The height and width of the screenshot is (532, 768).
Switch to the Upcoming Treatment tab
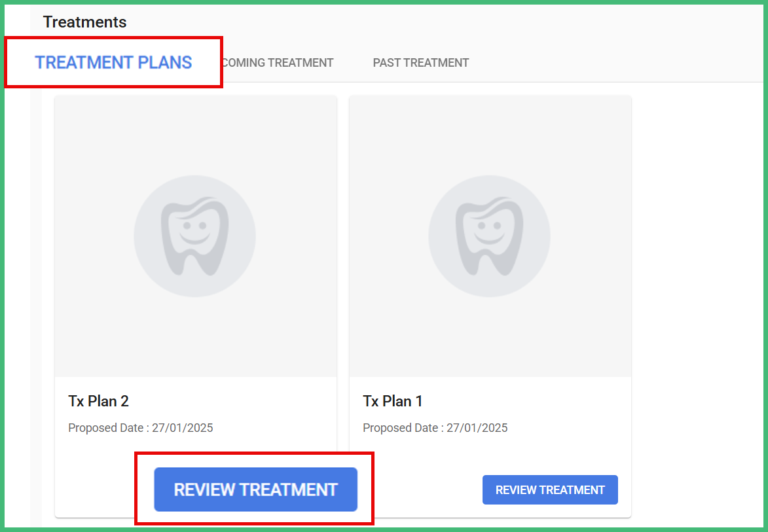tap(278, 62)
